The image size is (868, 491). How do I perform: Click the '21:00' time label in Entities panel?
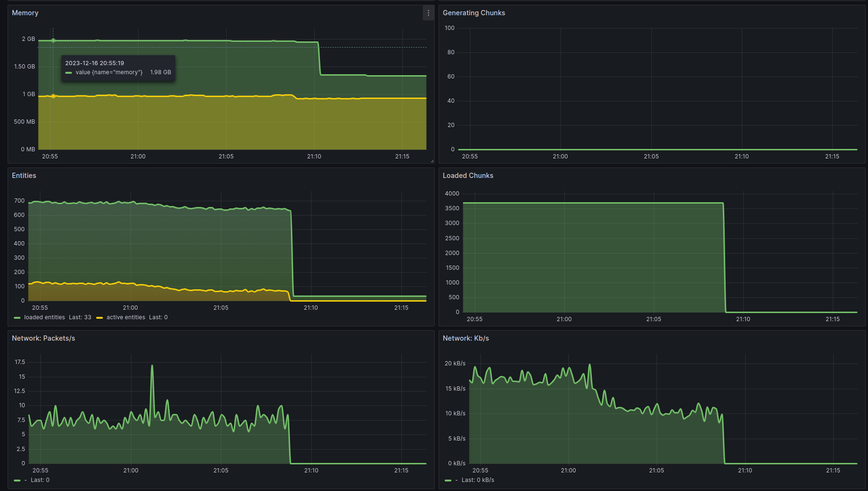coord(130,308)
